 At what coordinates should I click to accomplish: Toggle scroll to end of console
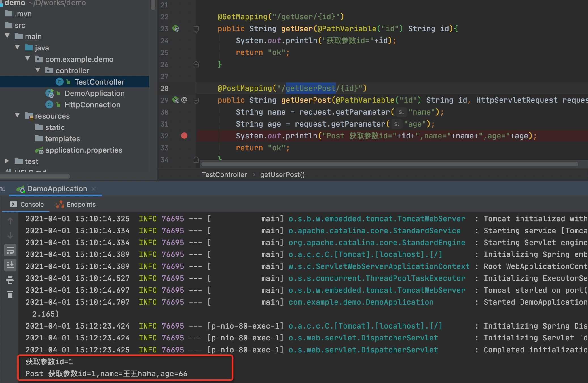pos(10,265)
